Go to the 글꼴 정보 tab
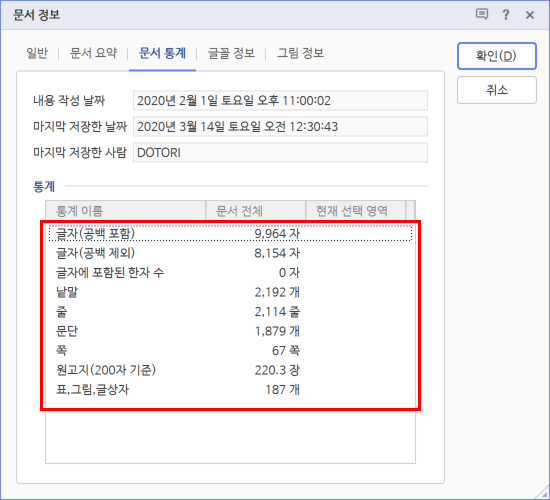The width and height of the screenshot is (550, 500). 231,53
